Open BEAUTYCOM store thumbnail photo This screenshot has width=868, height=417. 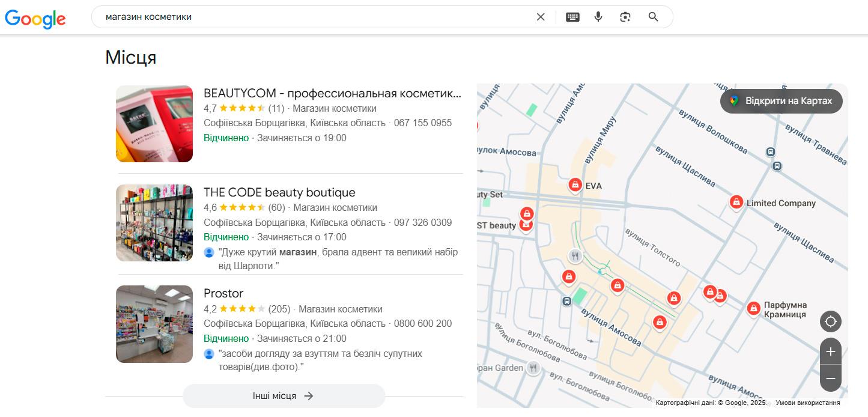[x=154, y=124]
